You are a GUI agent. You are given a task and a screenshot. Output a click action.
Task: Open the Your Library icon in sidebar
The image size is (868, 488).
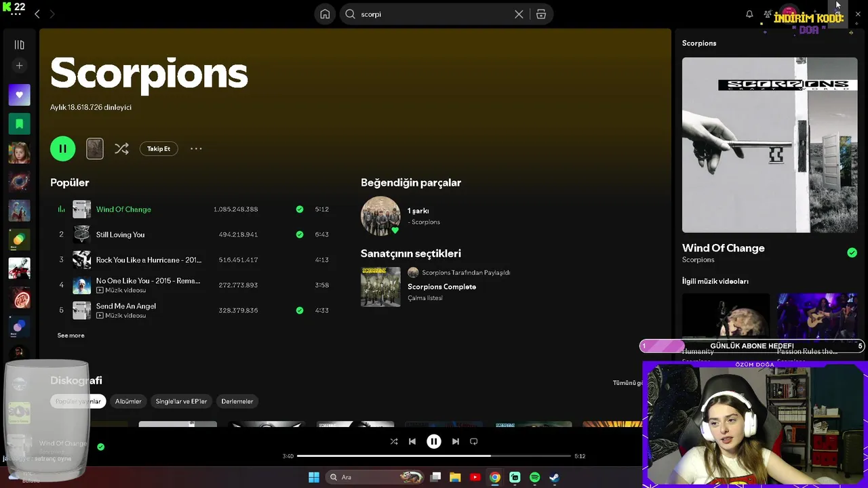click(x=19, y=45)
